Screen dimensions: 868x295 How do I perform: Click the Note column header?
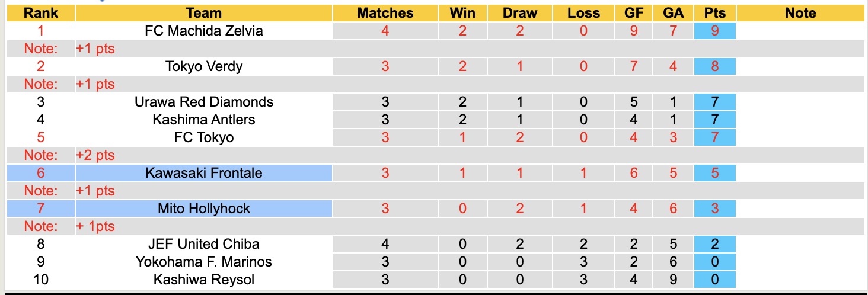point(800,13)
